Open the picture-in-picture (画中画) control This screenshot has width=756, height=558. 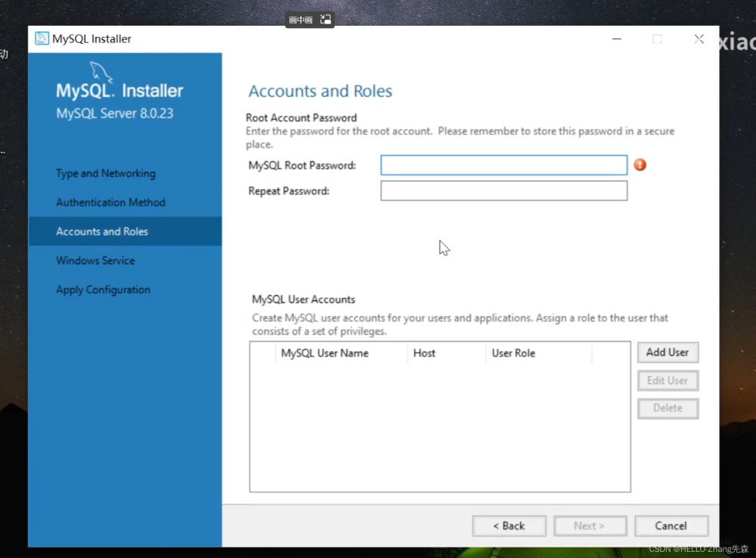pyautogui.click(x=302, y=19)
